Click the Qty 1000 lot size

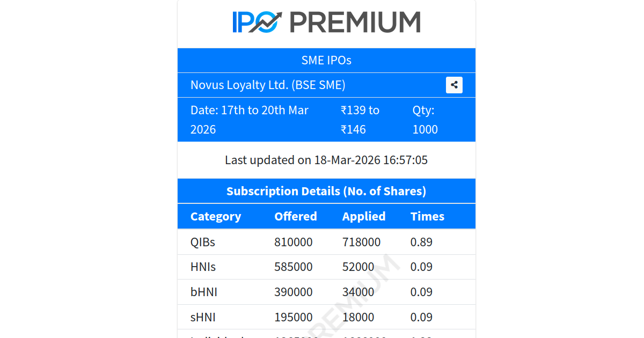[425, 120]
